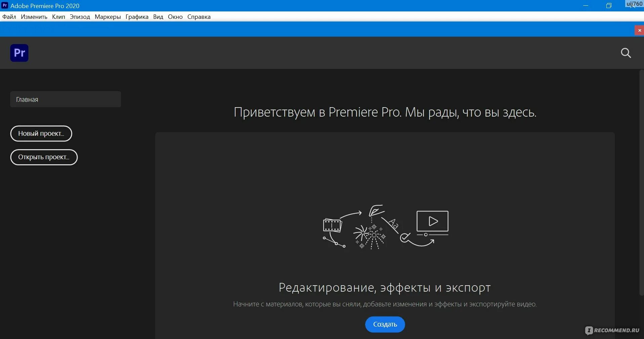Select the Главная home tab
644x339 pixels.
pos(66,99)
